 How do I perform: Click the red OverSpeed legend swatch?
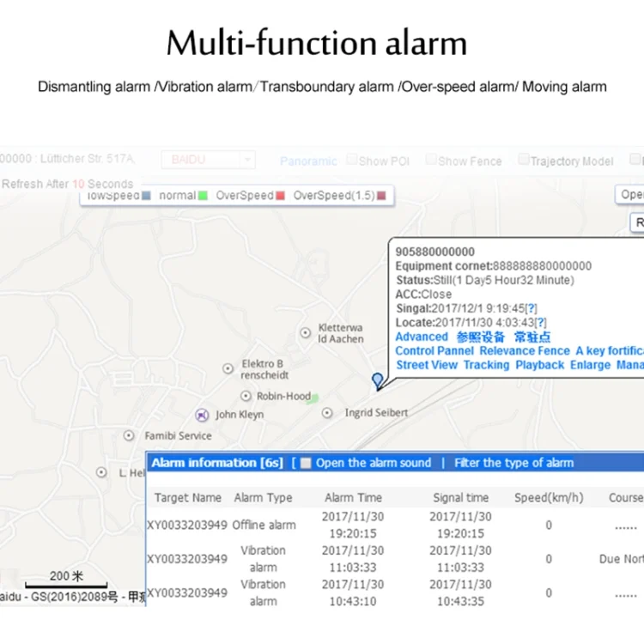(x=280, y=196)
